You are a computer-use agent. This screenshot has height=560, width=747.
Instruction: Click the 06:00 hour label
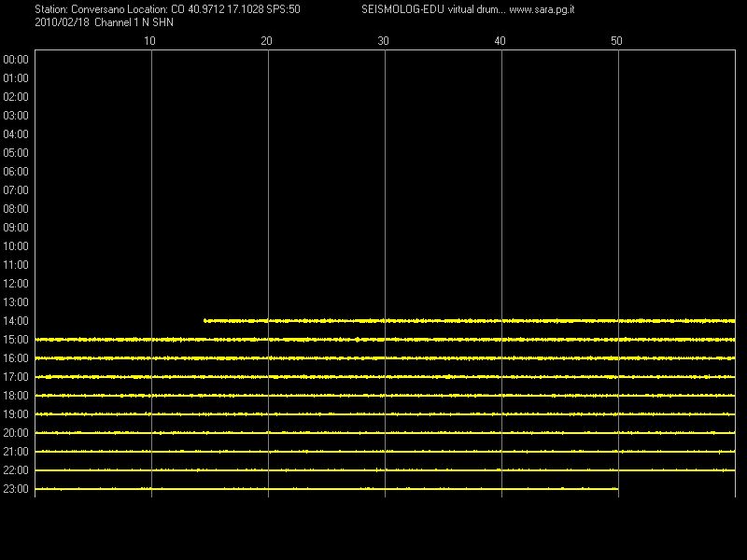click(16, 172)
